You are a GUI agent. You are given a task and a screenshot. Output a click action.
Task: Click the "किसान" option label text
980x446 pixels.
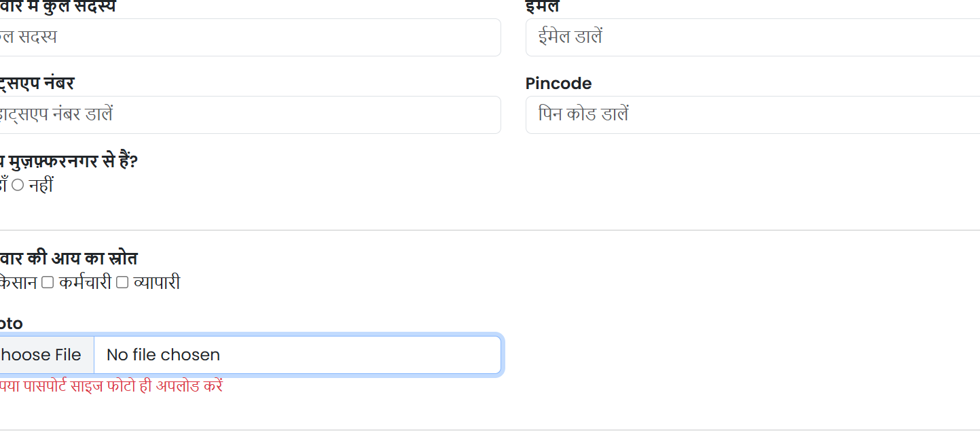(x=18, y=283)
